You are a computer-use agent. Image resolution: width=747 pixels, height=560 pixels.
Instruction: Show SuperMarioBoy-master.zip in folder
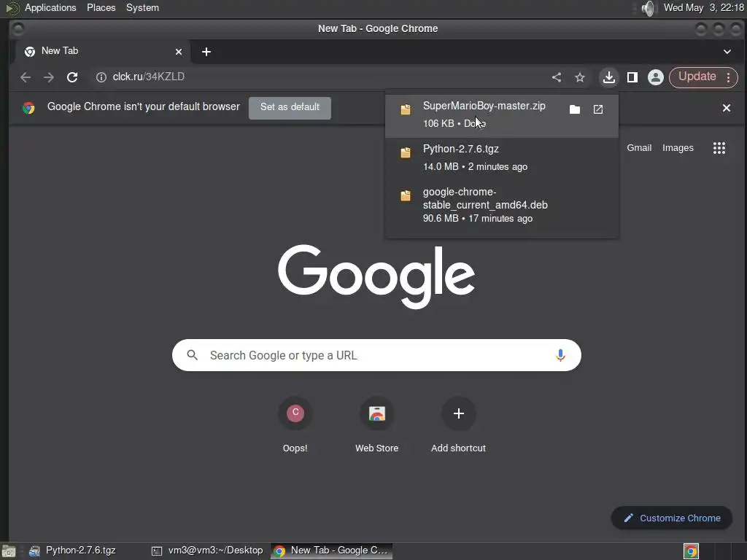pos(575,109)
